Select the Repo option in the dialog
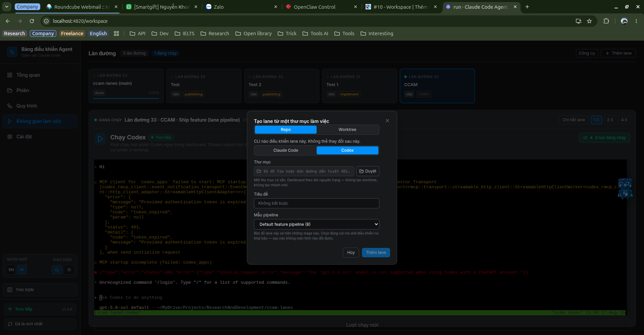 click(x=285, y=130)
